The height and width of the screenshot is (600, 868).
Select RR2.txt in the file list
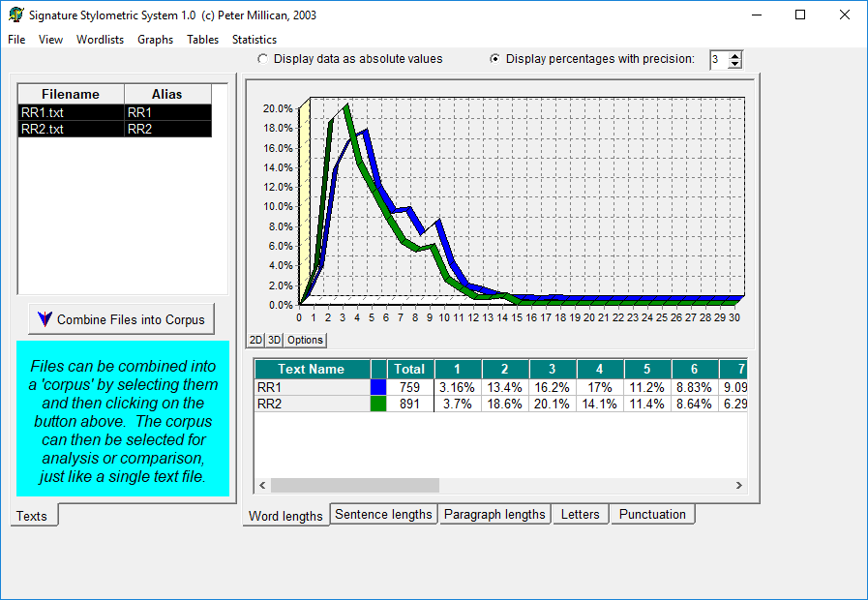(x=72, y=129)
